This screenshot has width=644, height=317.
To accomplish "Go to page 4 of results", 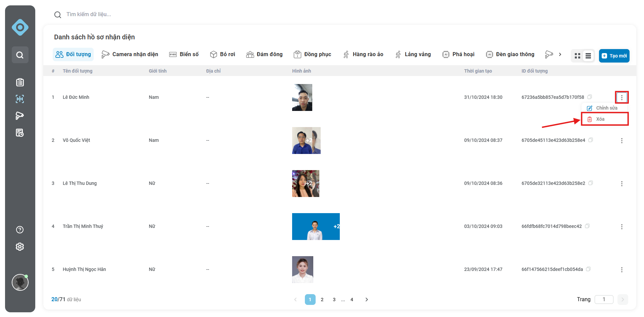I will coord(352,300).
